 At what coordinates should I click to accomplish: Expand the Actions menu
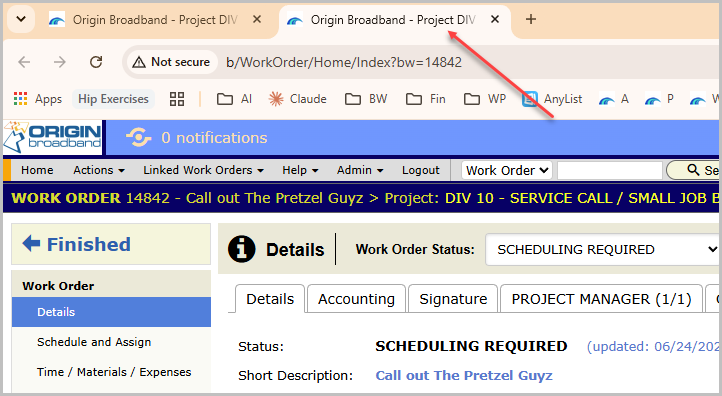click(x=99, y=170)
